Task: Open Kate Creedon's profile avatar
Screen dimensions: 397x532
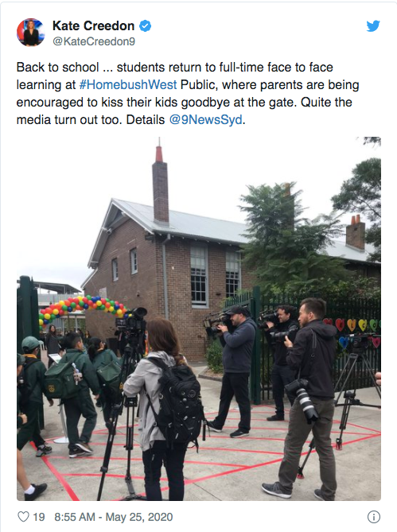Action: tap(31, 33)
